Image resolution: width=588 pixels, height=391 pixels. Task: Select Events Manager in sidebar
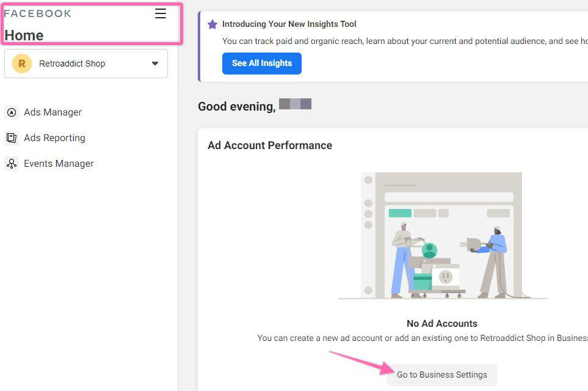pyautogui.click(x=59, y=164)
